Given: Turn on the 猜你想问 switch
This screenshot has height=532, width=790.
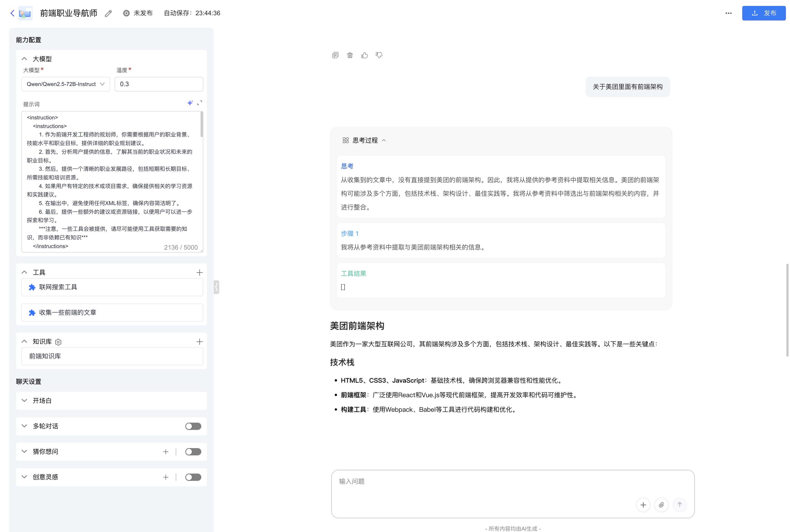Looking at the screenshot, I should point(193,452).
